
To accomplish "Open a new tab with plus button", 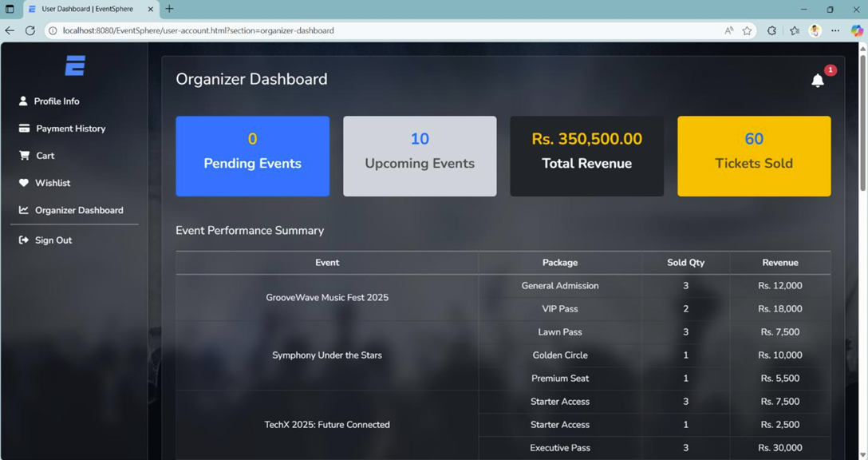I will tap(169, 9).
